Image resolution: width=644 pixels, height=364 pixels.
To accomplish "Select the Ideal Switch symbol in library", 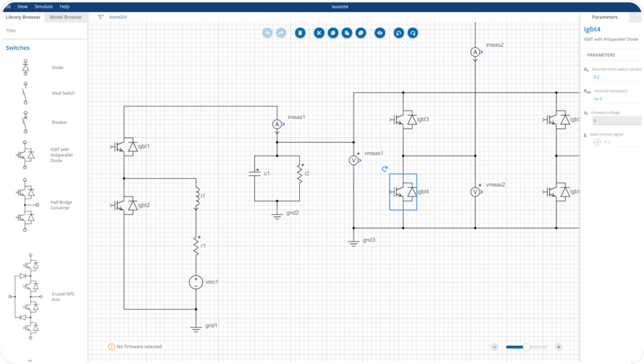I will click(x=25, y=93).
